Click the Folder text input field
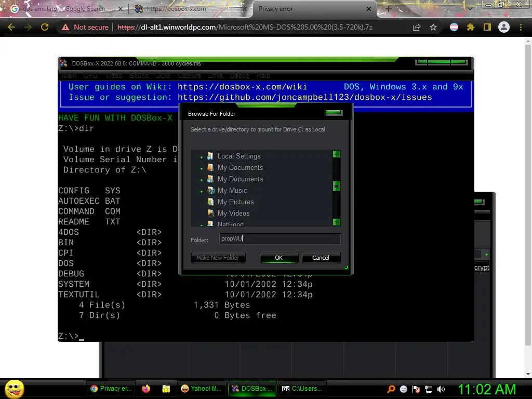532x399 pixels. click(x=280, y=239)
